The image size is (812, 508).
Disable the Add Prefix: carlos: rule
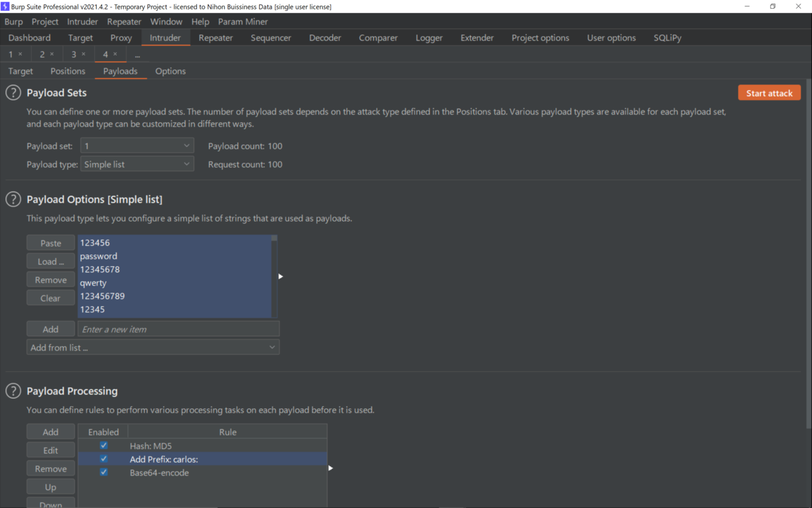point(104,459)
